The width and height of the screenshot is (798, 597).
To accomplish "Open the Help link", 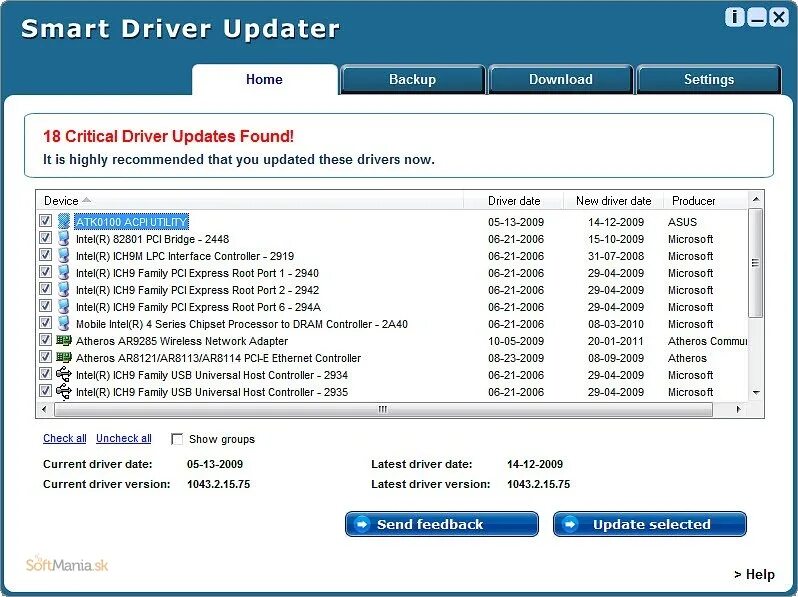I will point(754,575).
